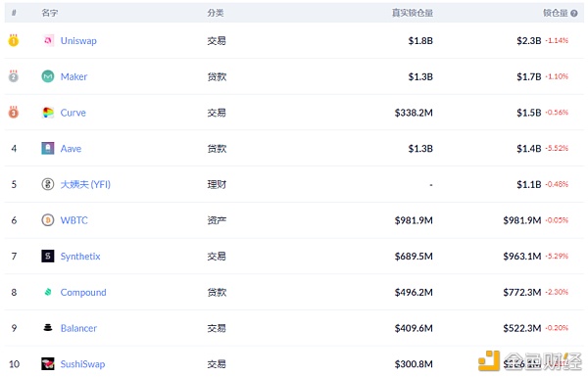Click the Uniswap logo icon
The height and width of the screenshot is (377, 588).
coord(48,40)
